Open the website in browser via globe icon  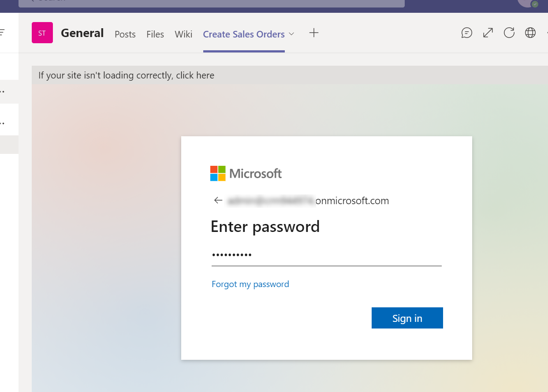coord(530,33)
